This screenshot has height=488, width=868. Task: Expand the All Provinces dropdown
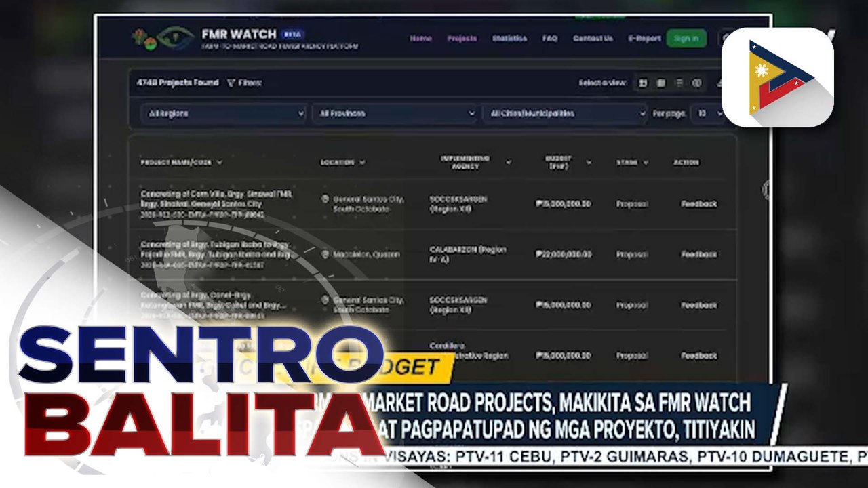click(395, 114)
